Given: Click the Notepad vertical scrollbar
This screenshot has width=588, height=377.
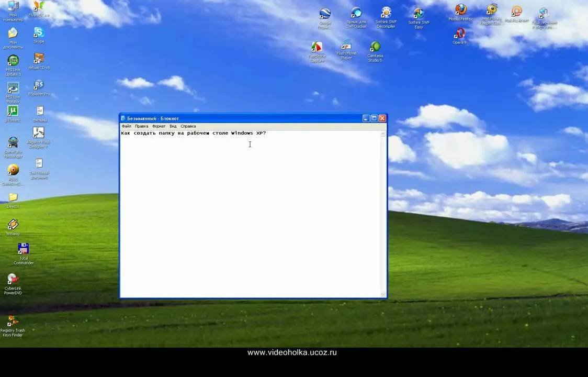Looking at the screenshot, I should click(383, 214).
